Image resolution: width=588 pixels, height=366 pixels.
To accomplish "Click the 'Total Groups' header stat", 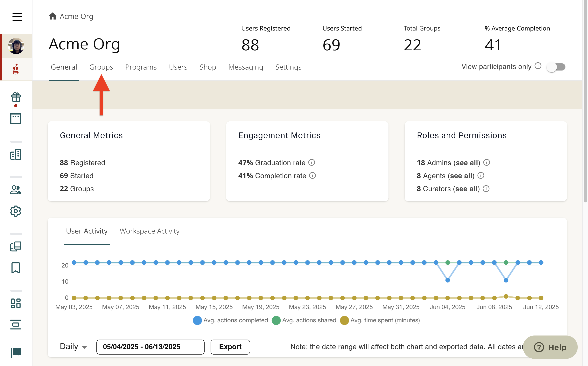I will click(422, 39).
